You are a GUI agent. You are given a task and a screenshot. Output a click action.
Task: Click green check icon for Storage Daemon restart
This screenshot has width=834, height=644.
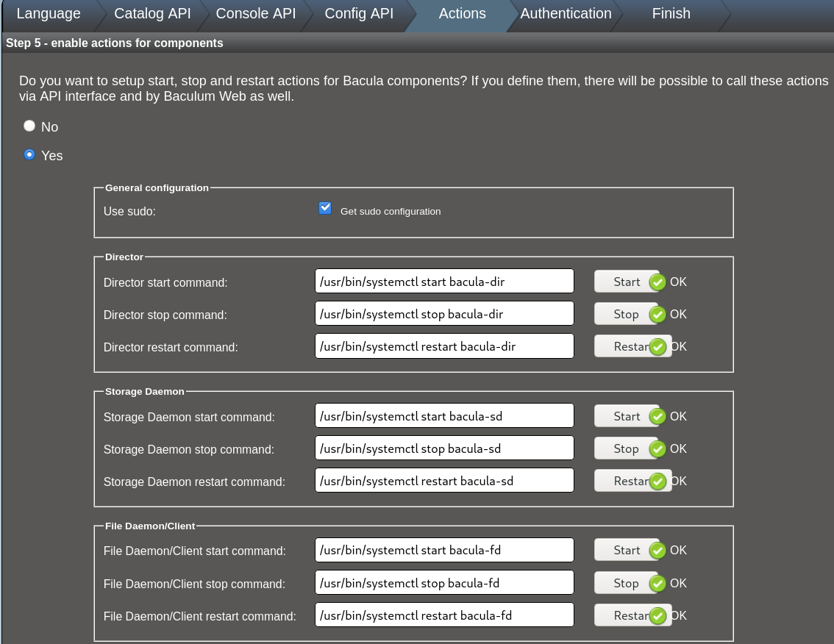coord(657,482)
